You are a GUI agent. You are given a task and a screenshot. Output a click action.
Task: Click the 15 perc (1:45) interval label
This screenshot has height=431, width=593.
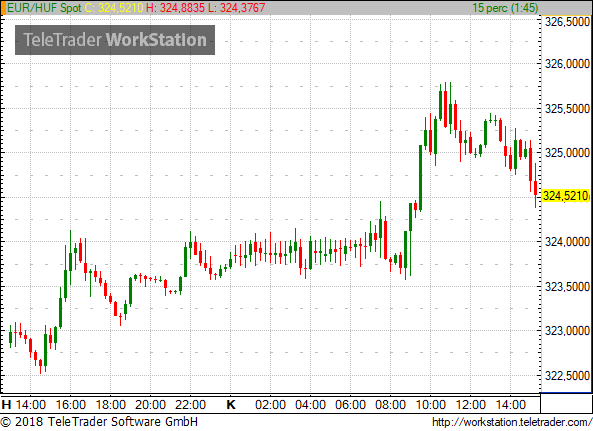click(505, 8)
